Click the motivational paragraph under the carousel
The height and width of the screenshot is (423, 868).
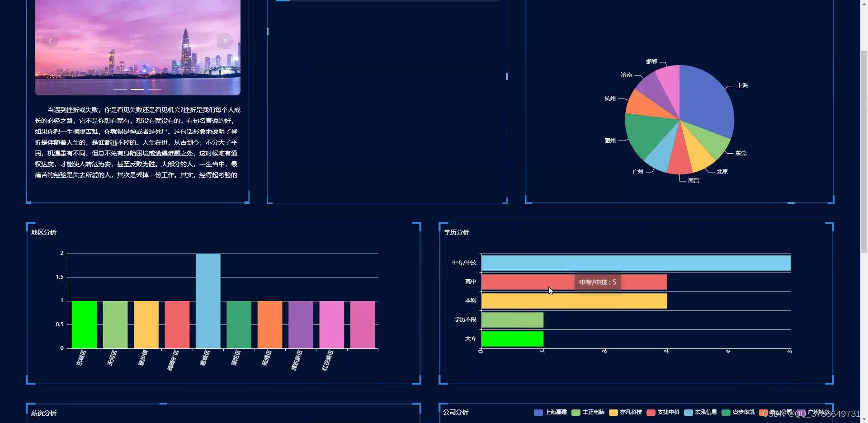137,142
